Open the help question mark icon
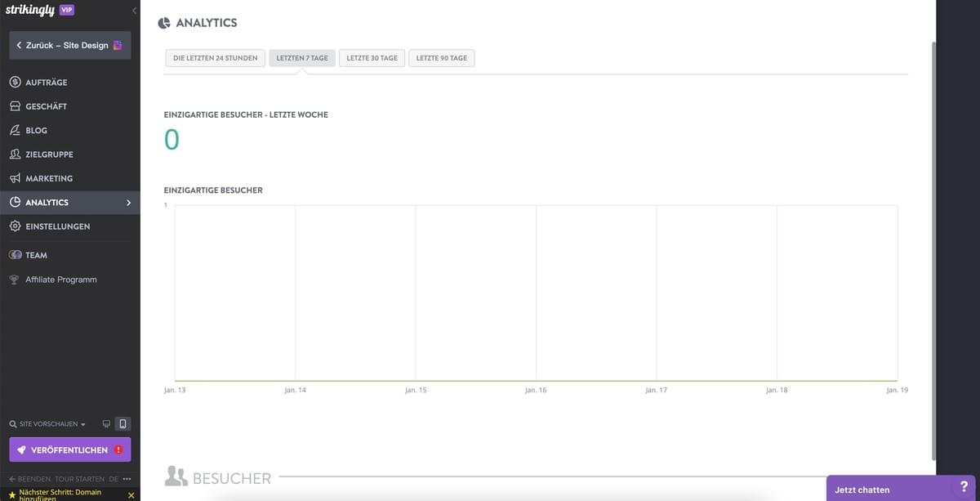Viewport: 980px width, 501px height. point(964,487)
